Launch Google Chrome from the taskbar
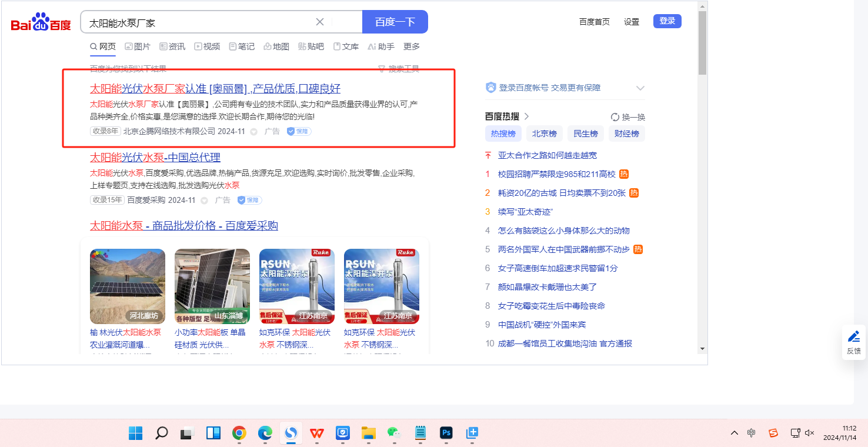This screenshot has height=447, width=868. tap(239, 433)
